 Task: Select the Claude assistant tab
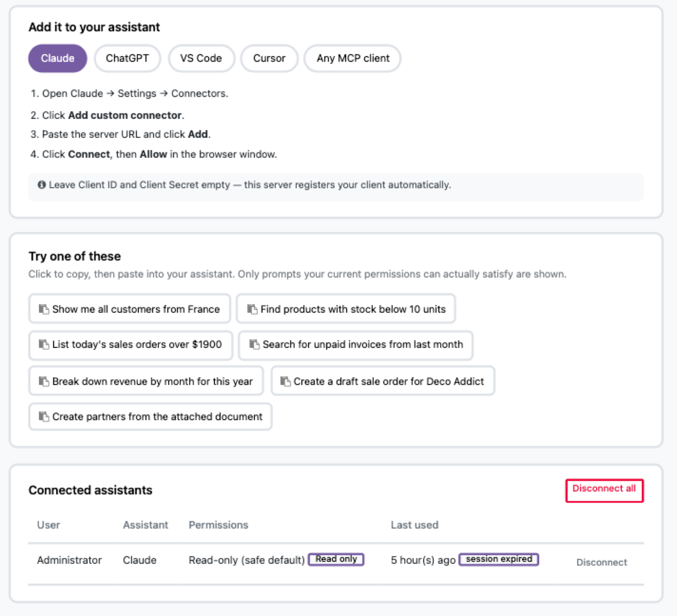click(58, 59)
